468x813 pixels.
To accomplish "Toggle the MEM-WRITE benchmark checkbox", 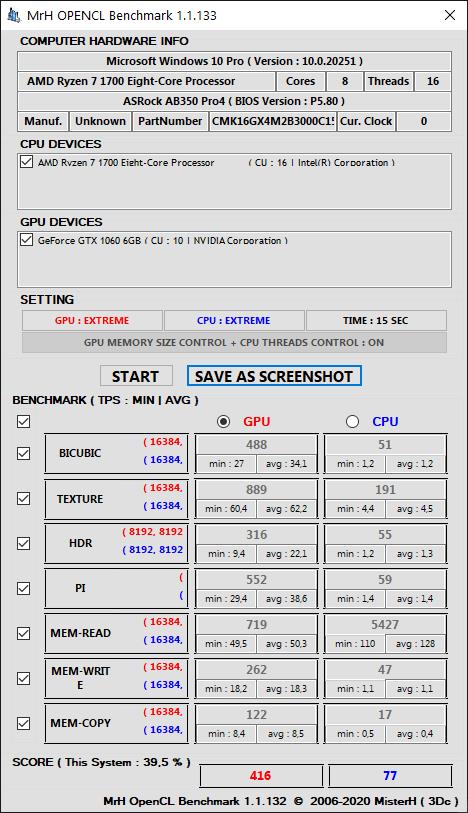I will [x=23, y=678].
